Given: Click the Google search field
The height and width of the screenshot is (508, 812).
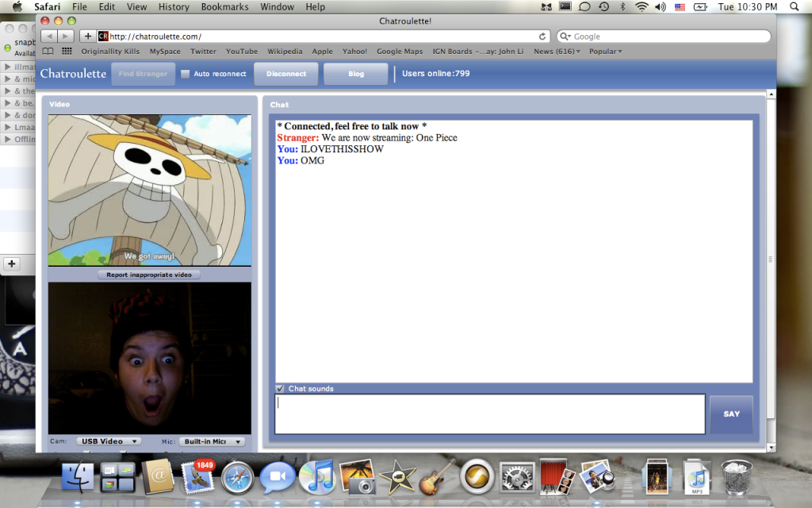Looking at the screenshot, I should (x=664, y=37).
